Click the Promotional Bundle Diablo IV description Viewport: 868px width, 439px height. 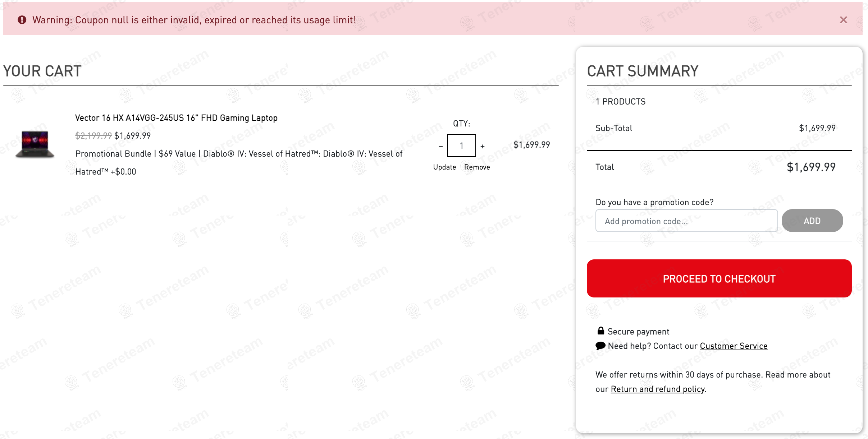(x=239, y=154)
